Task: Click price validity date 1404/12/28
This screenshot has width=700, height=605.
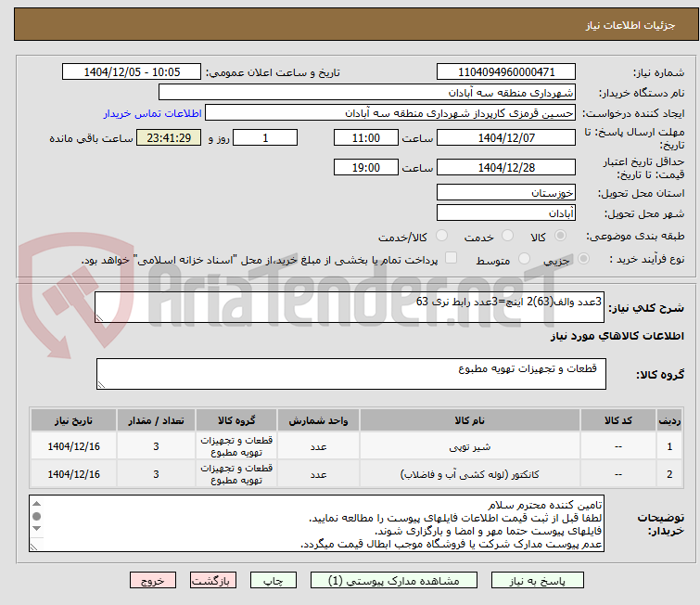Action: pos(506,168)
